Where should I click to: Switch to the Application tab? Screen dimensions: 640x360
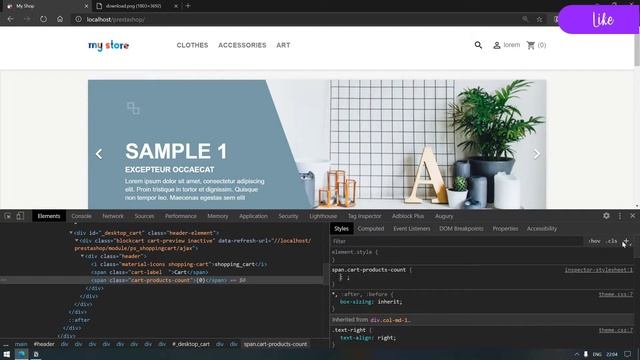(253, 216)
